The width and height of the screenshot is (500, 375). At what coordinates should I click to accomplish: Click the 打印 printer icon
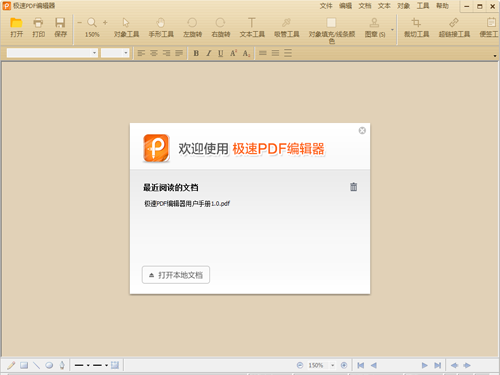38,23
